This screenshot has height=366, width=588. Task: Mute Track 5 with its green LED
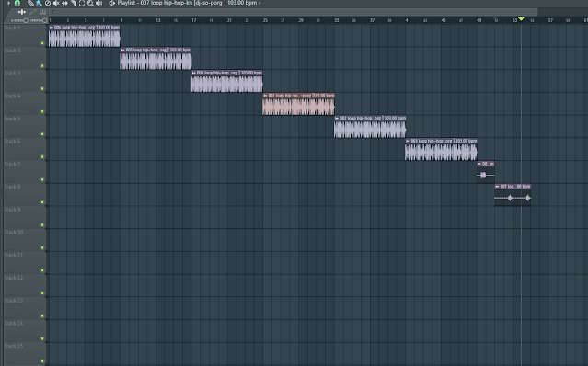(42, 134)
